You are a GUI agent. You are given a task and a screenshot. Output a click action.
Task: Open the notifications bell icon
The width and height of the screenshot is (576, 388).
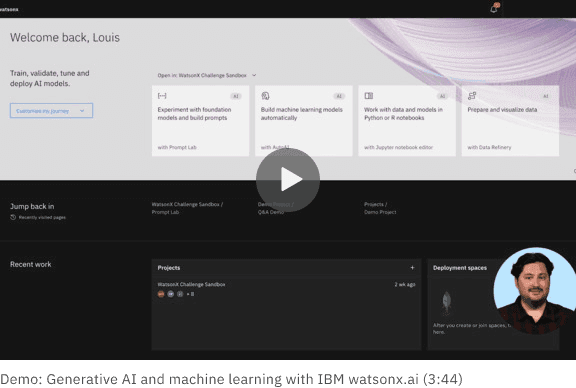click(494, 8)
